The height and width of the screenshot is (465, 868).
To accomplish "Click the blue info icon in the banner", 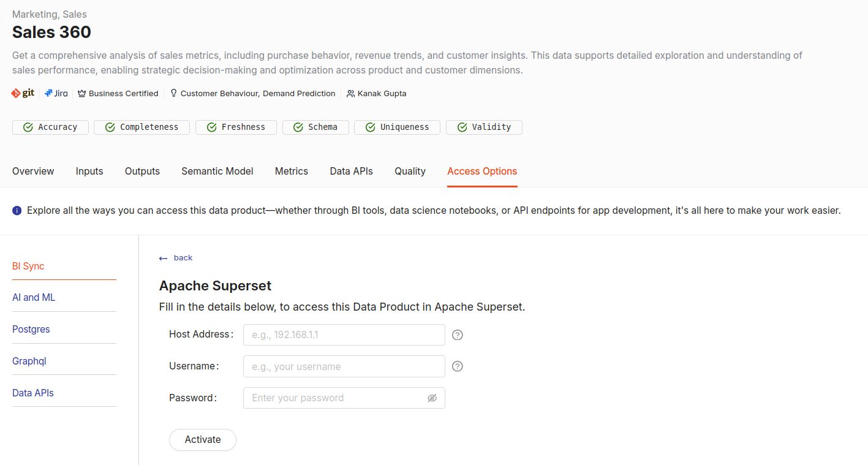I will (17, 211).
